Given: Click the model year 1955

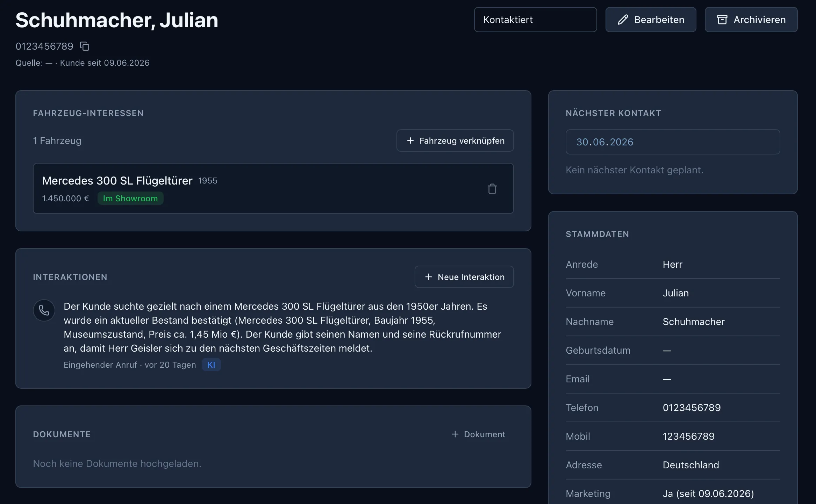Looking at the screenshot, I should pyautogui.click(x=208, y=181).
